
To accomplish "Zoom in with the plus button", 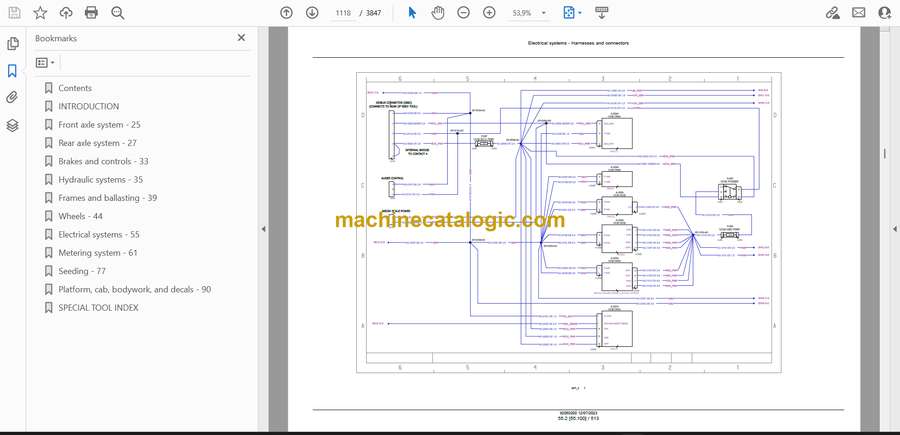I will (489, 13).
